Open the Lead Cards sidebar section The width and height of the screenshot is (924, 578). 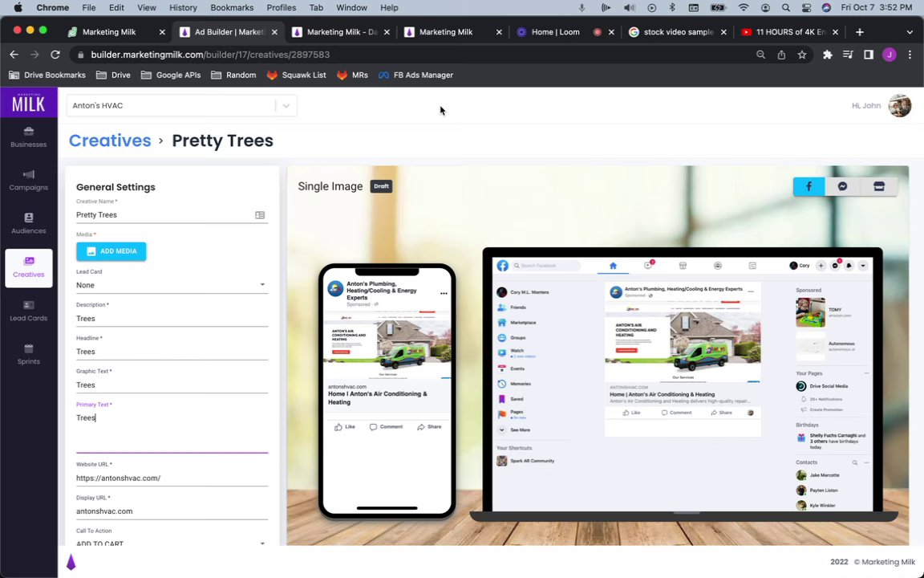point(28,311)
